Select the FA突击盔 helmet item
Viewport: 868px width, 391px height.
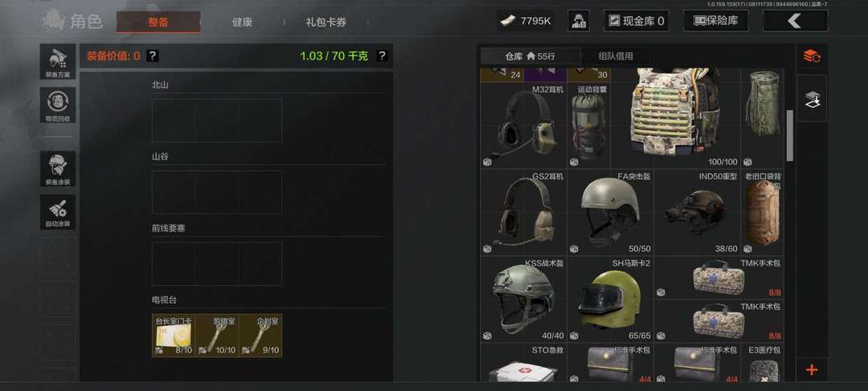[610, 212]
